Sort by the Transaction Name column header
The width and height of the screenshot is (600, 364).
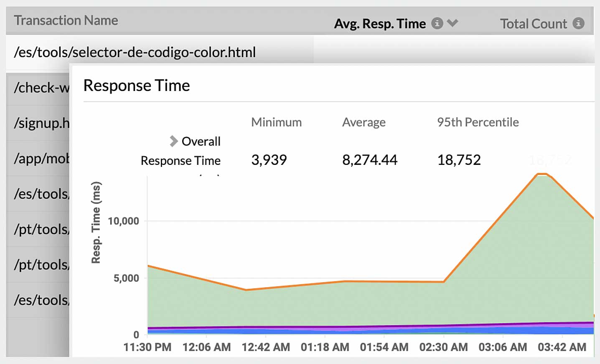tap(65, 20)
